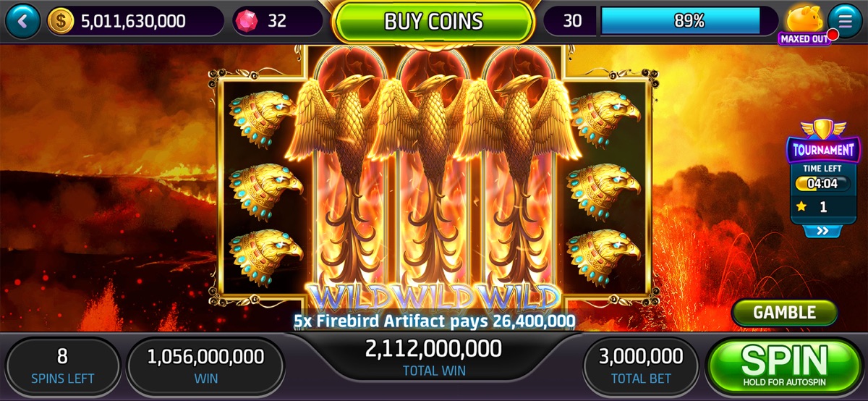
Task: Expand the tournament panel double chevron
Action: click(822, 232)
